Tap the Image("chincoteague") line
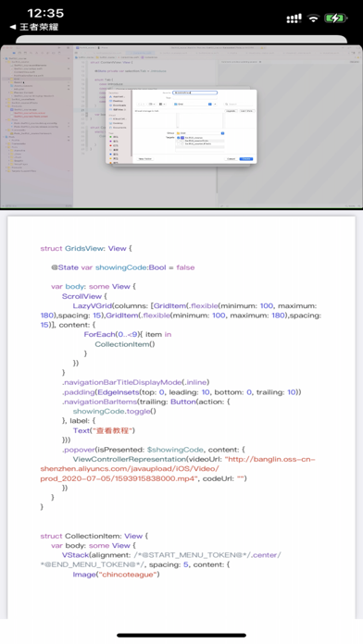Image resolution: width=363 pixels, height=644 pixels. pos(116,575)
